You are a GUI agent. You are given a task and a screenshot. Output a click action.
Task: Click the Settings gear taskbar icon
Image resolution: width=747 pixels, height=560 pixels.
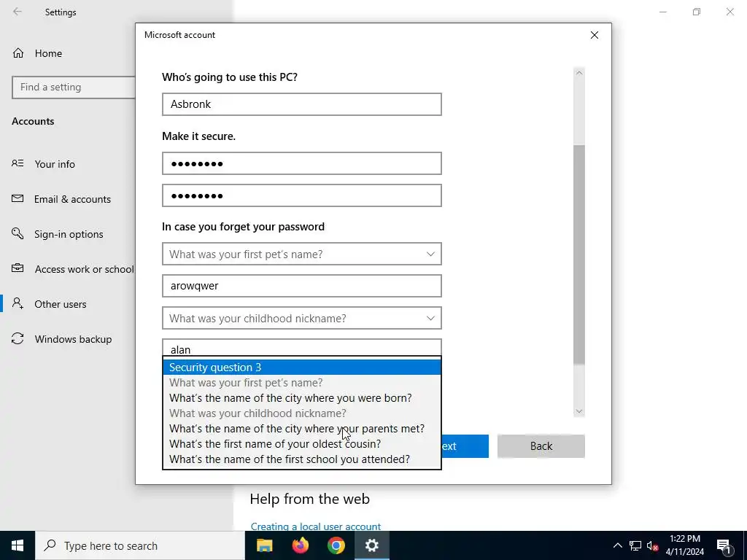[371, 545]
